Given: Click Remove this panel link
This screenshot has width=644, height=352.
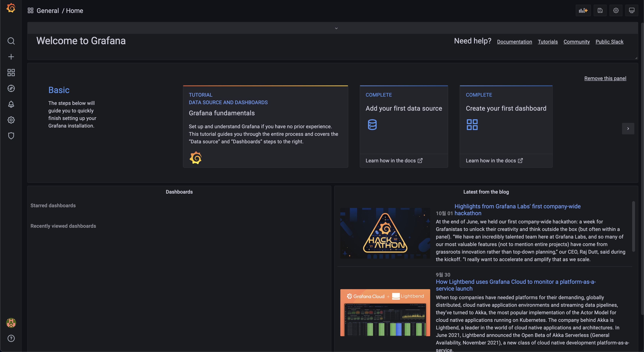Looking at the screenshot, I should tap(605, 78).
